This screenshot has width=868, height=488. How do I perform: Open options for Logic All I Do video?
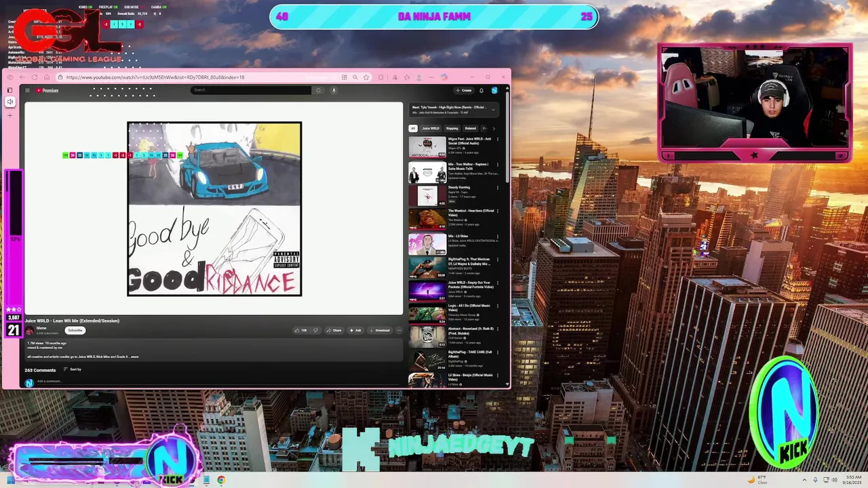(498, 307)
